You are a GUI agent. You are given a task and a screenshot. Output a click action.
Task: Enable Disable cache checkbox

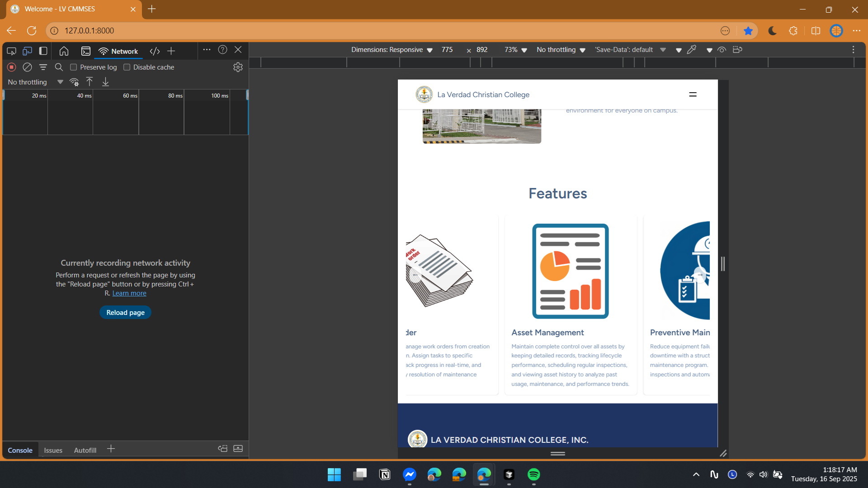127,67
